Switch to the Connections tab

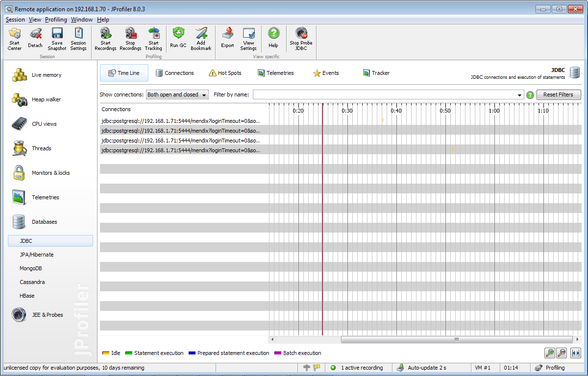click(174, 73)
